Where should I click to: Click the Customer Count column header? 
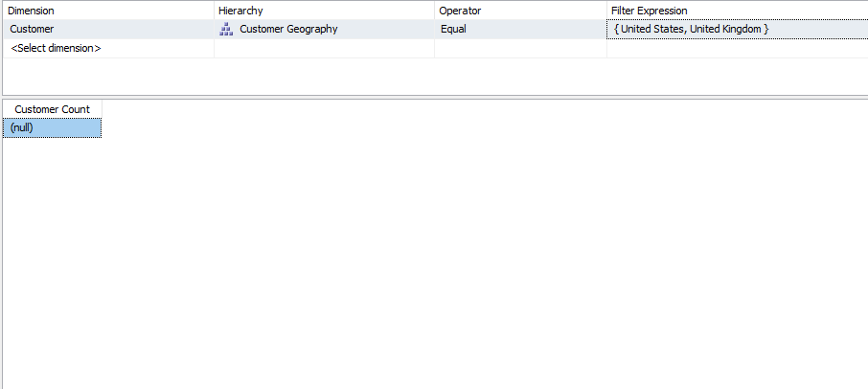pos(53,109)
